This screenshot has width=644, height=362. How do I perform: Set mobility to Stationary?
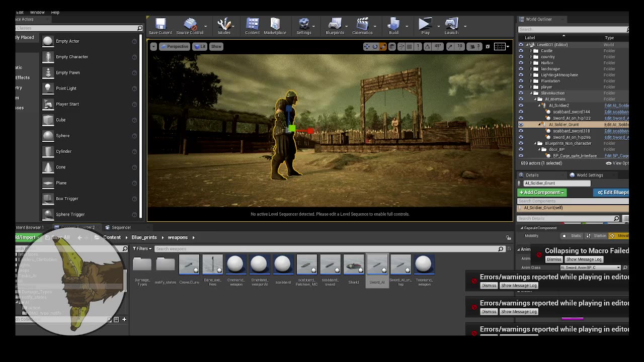(x=596, y=236)
